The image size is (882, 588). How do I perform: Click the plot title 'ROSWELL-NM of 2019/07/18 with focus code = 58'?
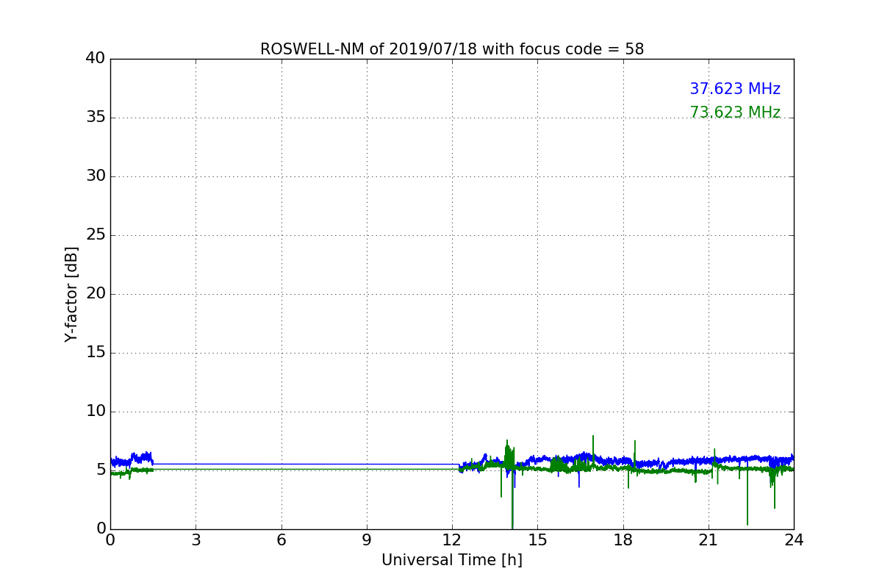[452, 49]
